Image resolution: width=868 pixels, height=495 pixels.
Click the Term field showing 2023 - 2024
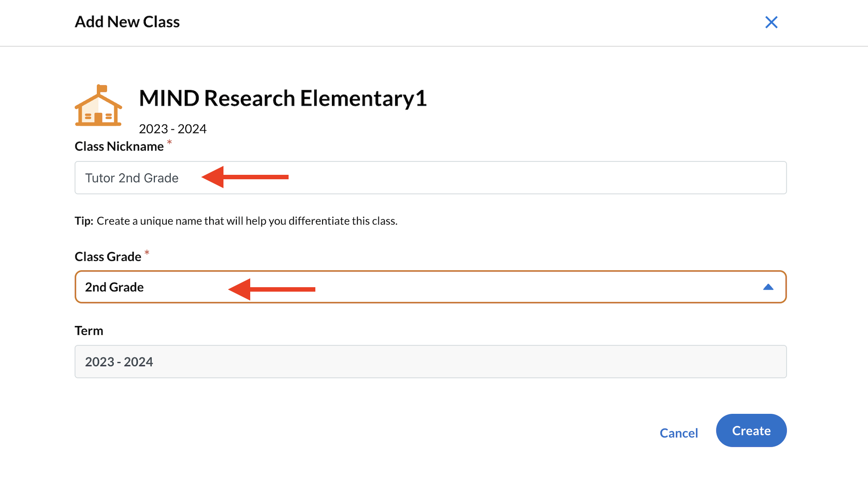357,362
